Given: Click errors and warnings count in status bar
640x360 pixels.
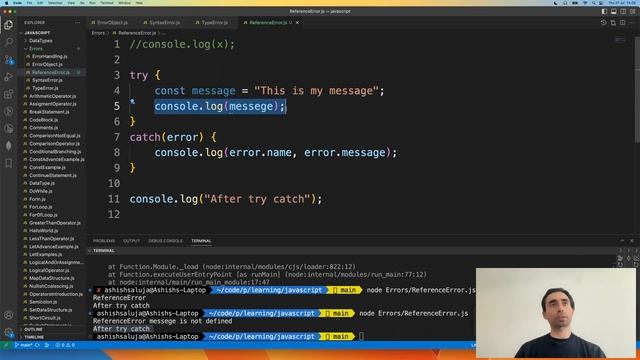Looking at the screenshot, I should [65, 345].
